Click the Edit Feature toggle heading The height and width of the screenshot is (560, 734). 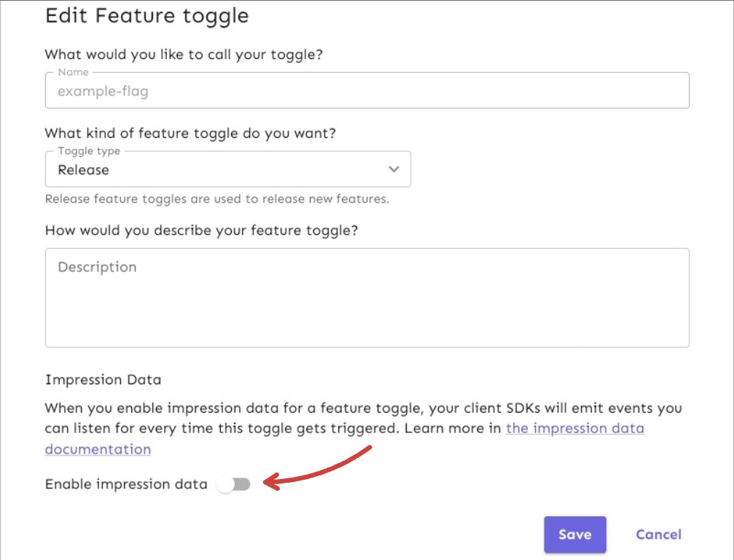pyautogui.click(x=147, y=15)
